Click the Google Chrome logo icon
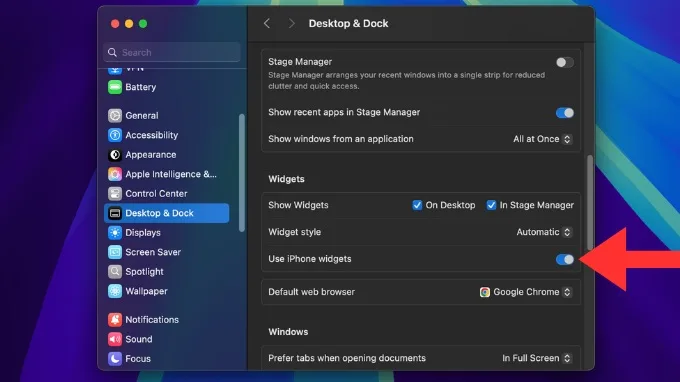Viewport: 680px width, 382px height. pyautogui.click(x=485, y=292)
